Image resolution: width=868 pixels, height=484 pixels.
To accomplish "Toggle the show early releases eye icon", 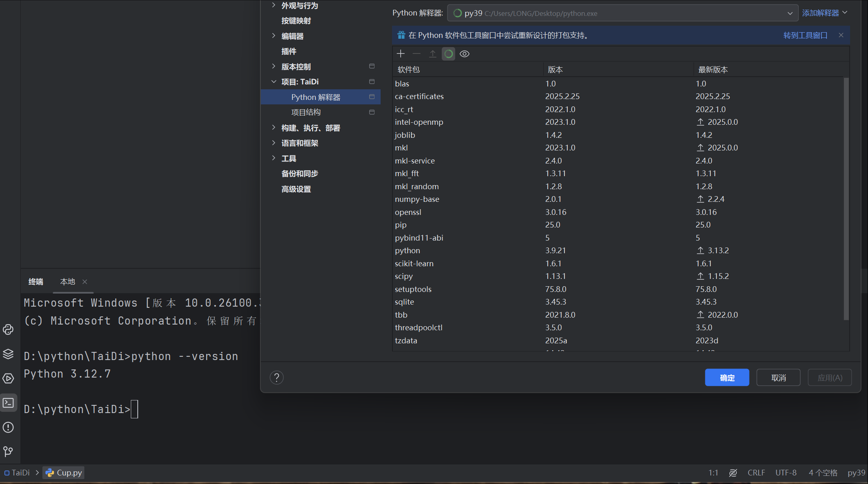I will tap(465, 54).
